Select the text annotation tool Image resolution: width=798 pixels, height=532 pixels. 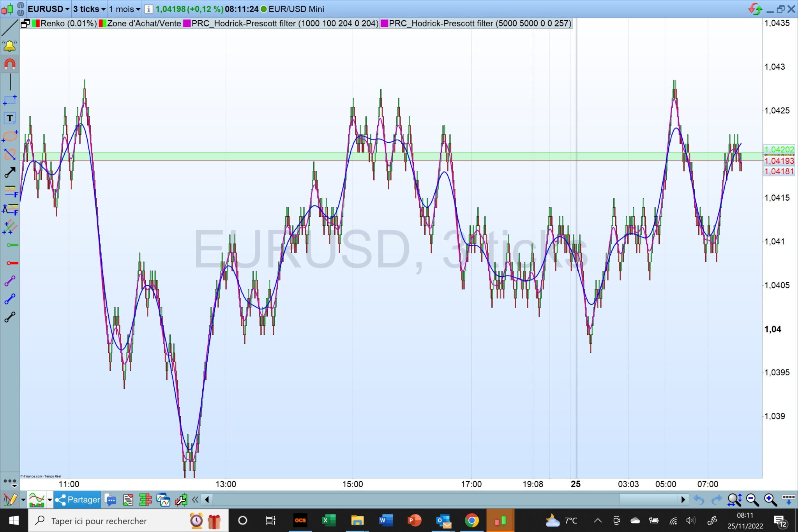click(x=10, y=118)
